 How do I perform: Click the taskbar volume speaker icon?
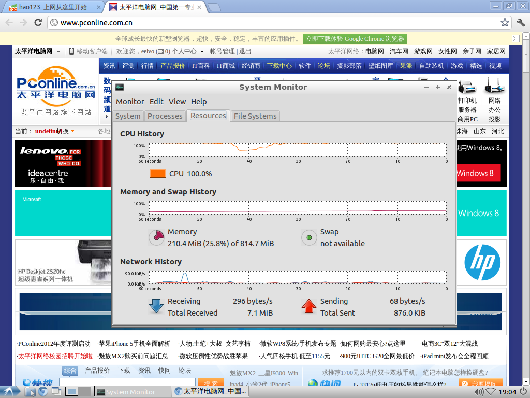coord(479,392)
